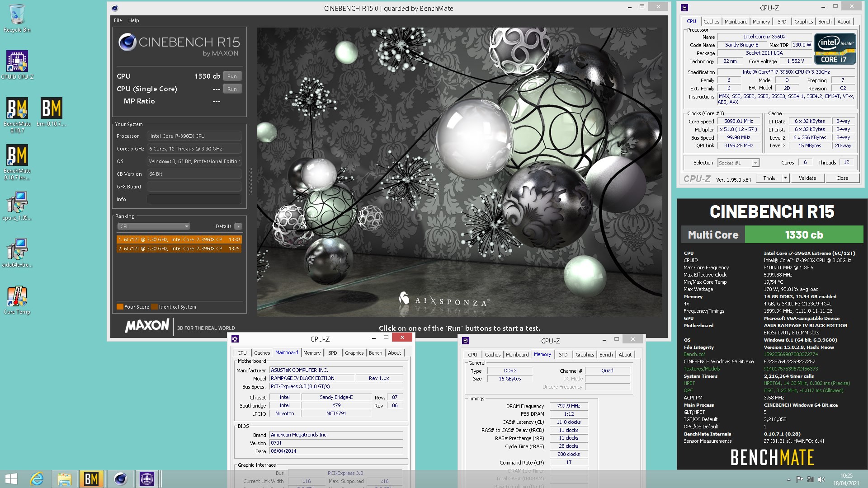The width and height of the screenshot is (868, 488).
Task: Click the Cinebench R15 logo sphere
Action: pyautogui.click(x=127, y=42)
